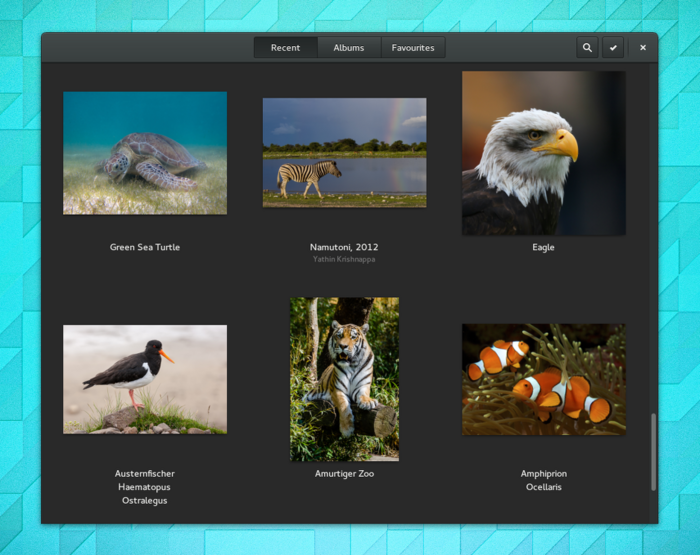The image size is (700, 555).
Task: Open the Favourites tab
Action: click(x=413, y=47)
